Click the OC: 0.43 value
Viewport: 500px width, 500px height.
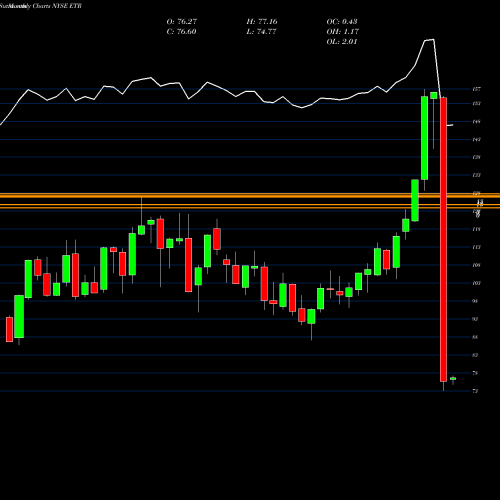pyautogui.click(x=342, y=22)
